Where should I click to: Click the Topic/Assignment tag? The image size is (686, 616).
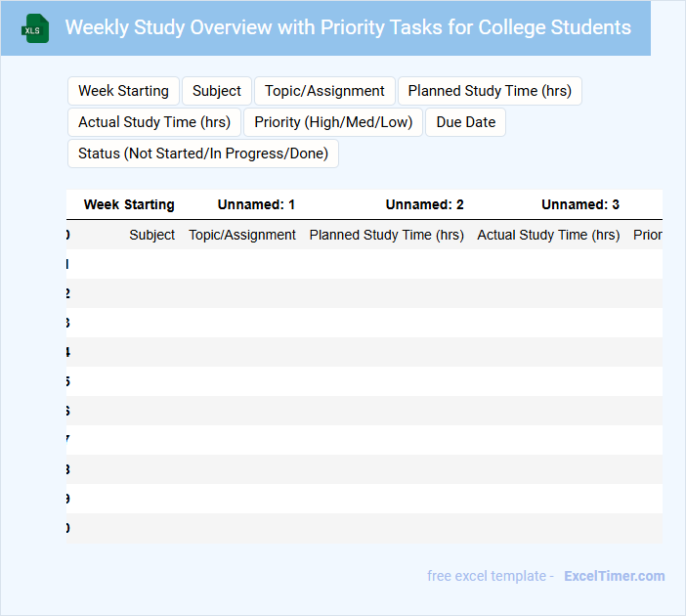325,91
